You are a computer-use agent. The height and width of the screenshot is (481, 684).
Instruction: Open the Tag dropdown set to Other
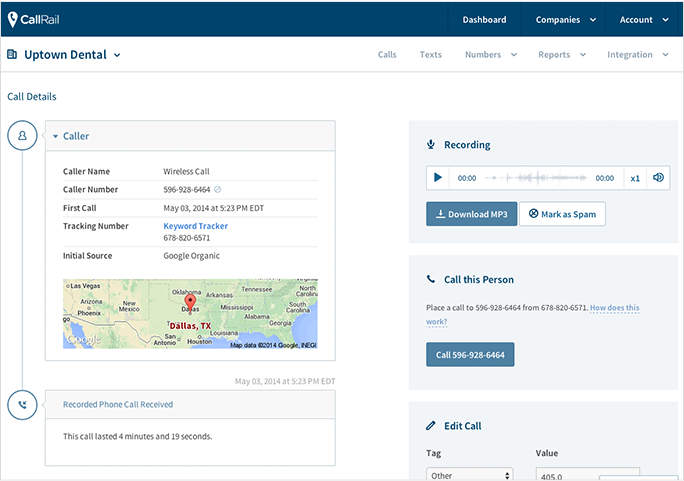pos(469,474)
